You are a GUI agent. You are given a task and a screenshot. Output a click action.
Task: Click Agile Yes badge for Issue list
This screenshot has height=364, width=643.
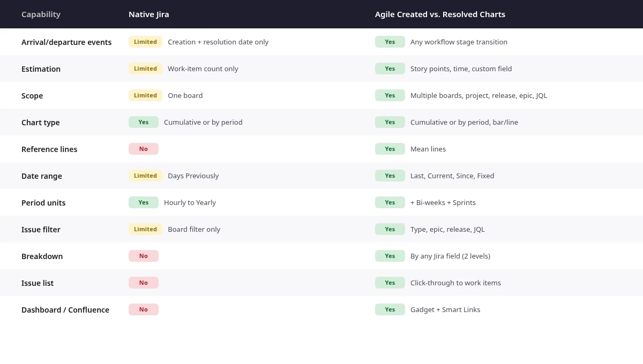390,283
